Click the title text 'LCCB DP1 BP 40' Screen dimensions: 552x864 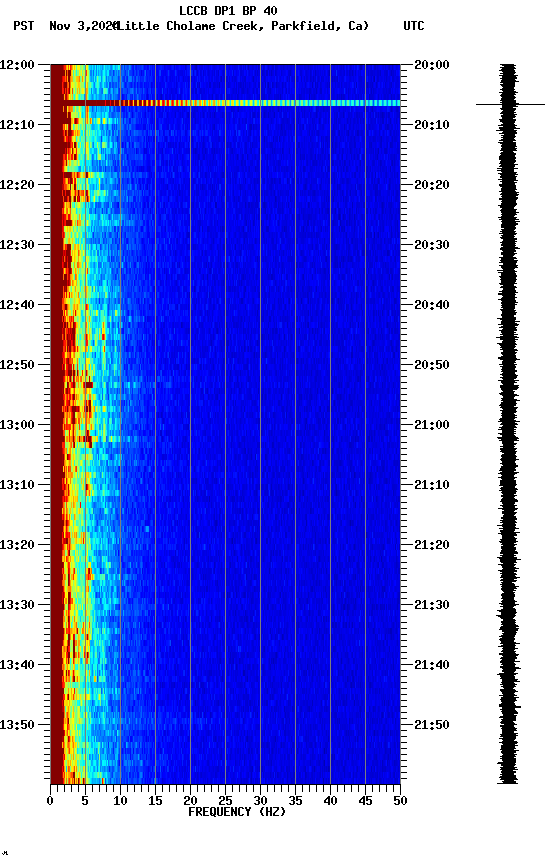[x=228, y=10]
